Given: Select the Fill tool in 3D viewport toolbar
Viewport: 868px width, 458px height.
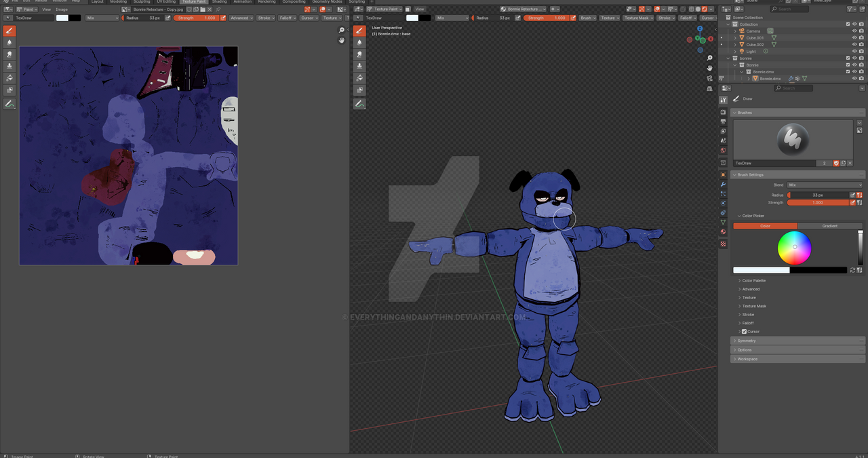Looking at the screenshot, I should coord(359,77).
